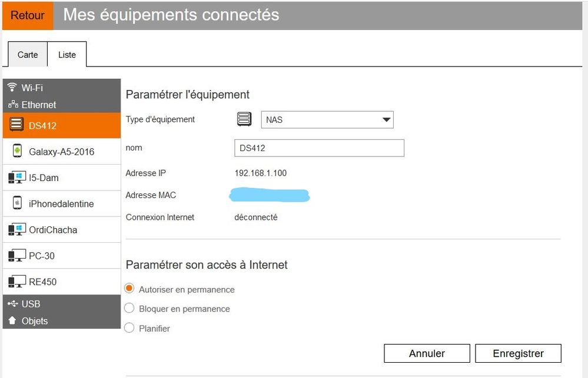The width and height of the screenshot is (588, 378).
Task: Click the I5-Dam Windows computer icon
Action: point(16,178)
